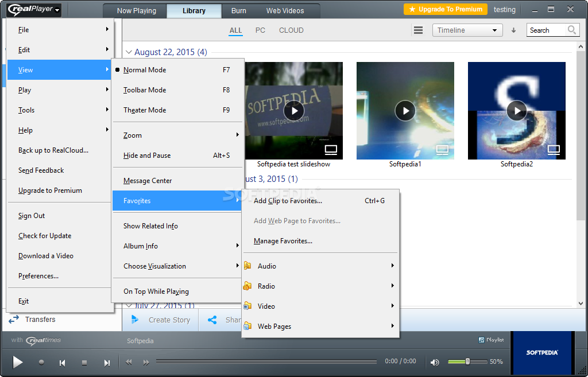The width and height of the screenshot is (588, 377).
Task: Click cast icon on Softpedia1 thumbnail
Action: pyautogui.click(x=443, y=150)
